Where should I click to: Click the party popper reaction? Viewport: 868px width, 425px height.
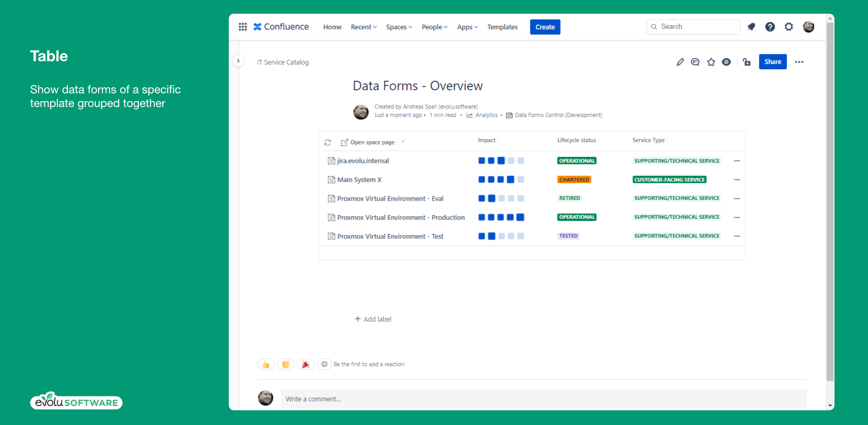click(306, 364)
